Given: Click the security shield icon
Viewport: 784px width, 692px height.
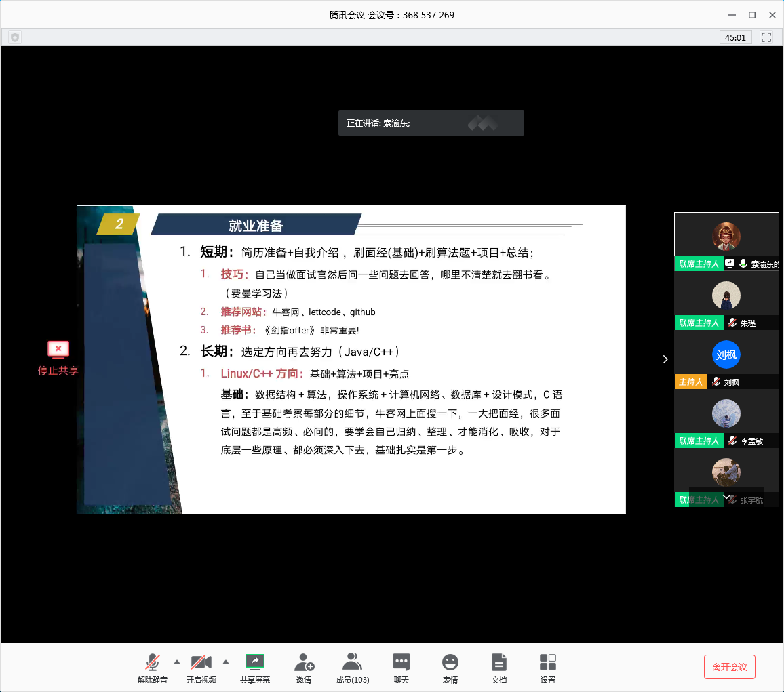Looking at the screenshot, I should [15, 37].
